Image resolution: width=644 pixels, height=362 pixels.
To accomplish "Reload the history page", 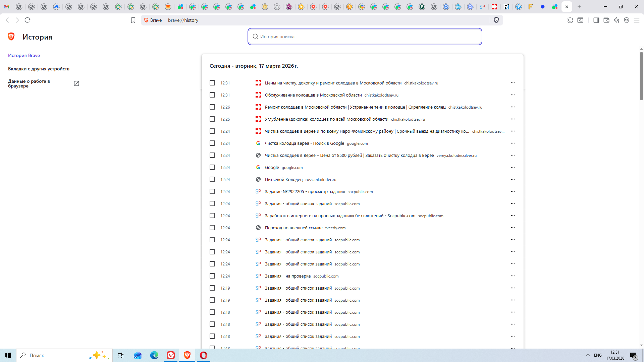I will point(28,20).
